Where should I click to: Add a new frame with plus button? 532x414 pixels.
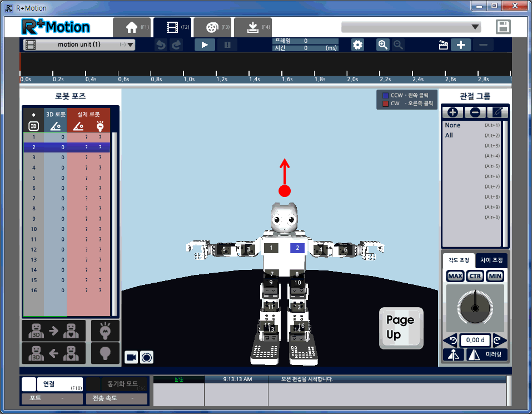coord(461,45)
